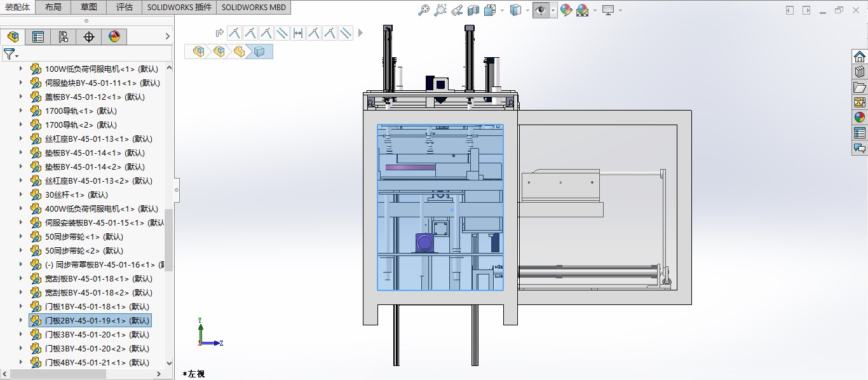Switch to the DimXpertManager tab
Screen dimensions: 868x380
(x=89, y=37)
